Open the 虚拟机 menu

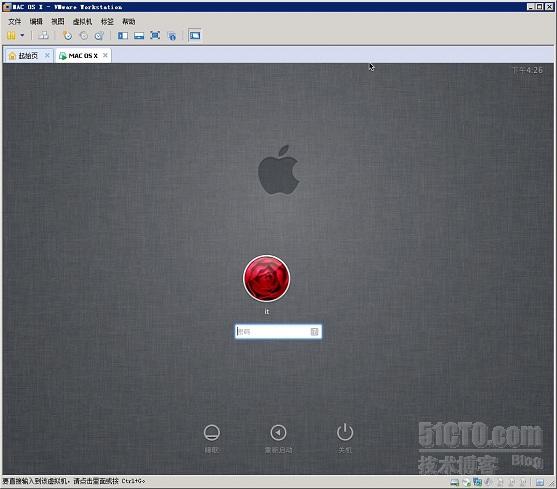82,22
